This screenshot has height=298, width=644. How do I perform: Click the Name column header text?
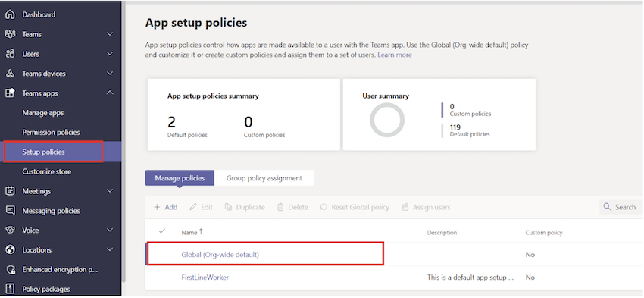189,233
